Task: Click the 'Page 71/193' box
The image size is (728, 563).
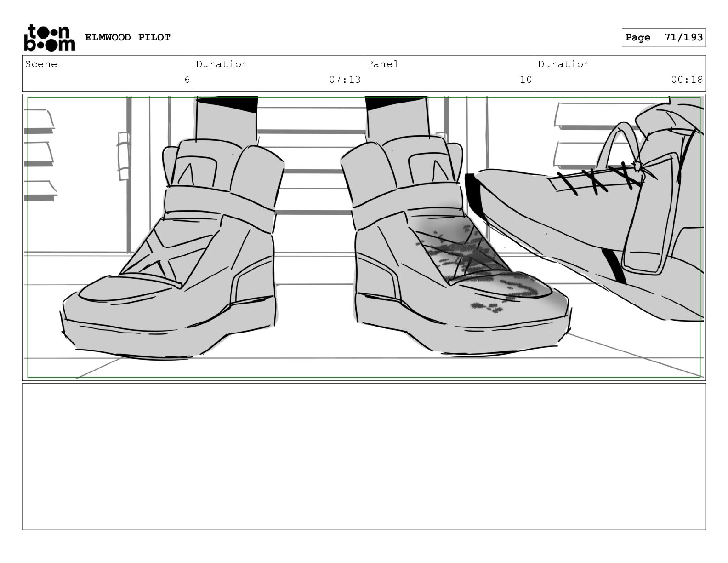Action: click(664, 38)
